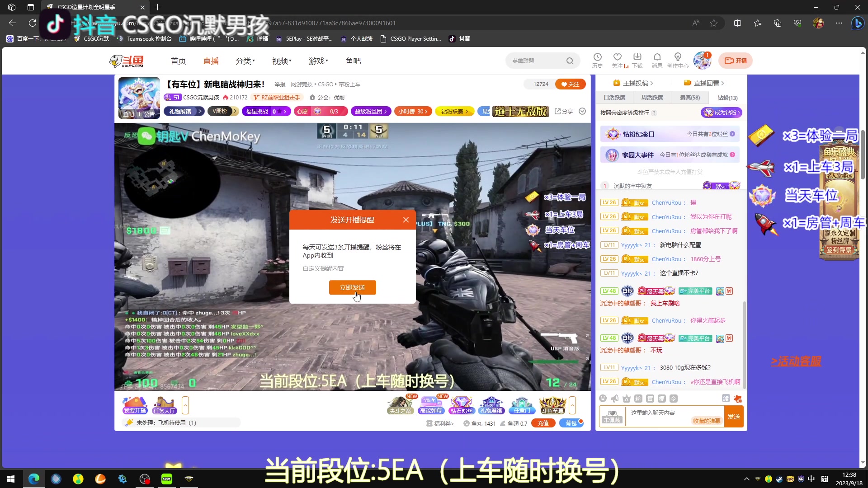Switch to the 日活跃度 tab

[614, 98]
